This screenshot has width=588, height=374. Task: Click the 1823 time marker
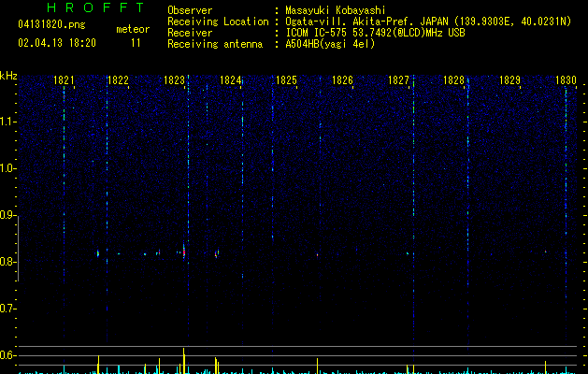point(175,80)
